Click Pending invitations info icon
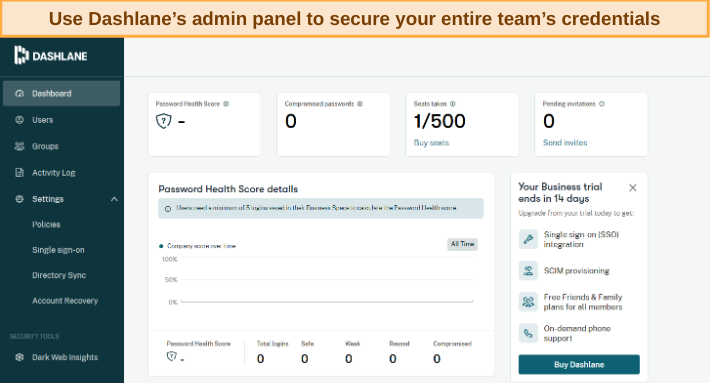The image size is (710, 383). click(602, 104)
